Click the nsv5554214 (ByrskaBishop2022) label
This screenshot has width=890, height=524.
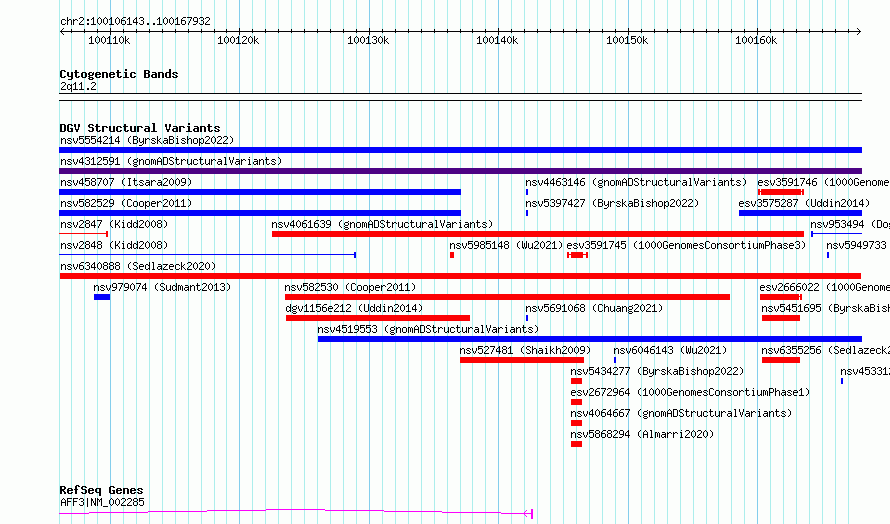pos(147,140)
